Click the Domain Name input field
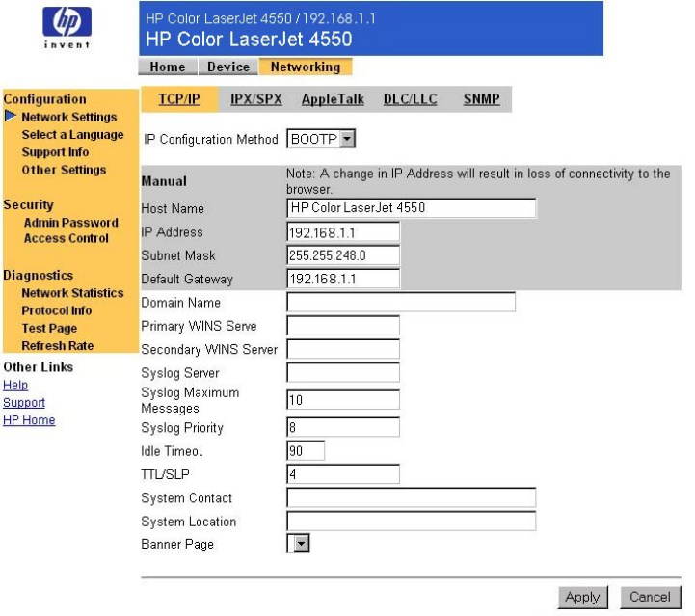This screenshot has height=616, width=695. click(x=401, y=302)
